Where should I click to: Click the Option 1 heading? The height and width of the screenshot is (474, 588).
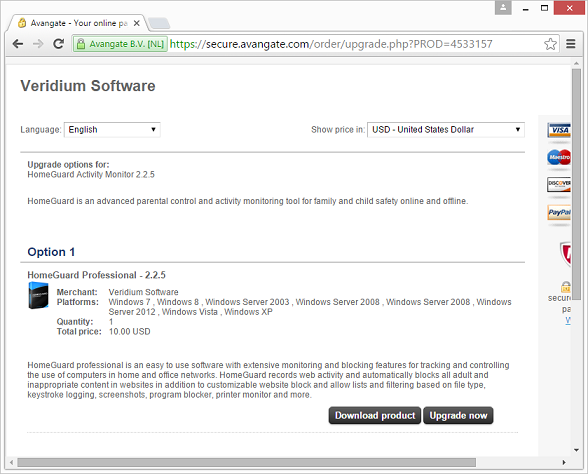[51, 252]
